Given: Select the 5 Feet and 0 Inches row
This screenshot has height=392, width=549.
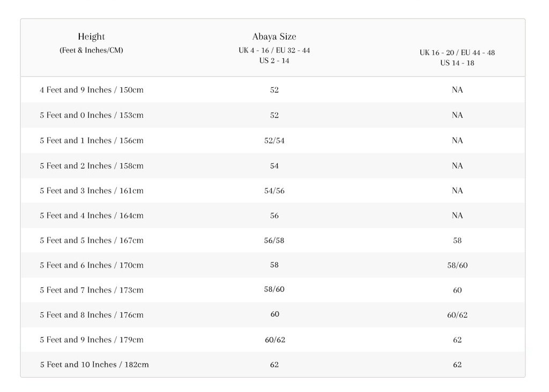Looking at the screenshot, I should tap(273, 115).
